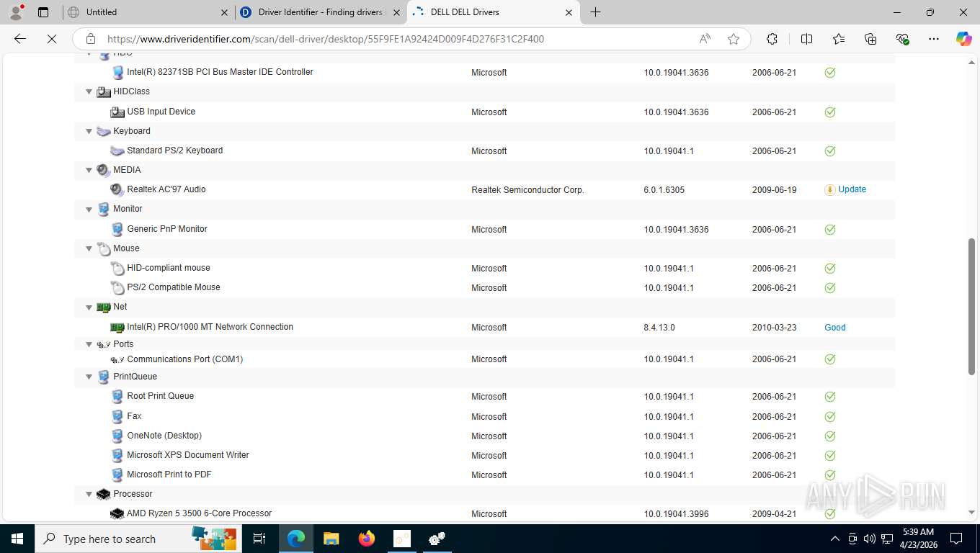This screenshot has height=553, width=980.
Task: Open a new browser tab
Action: 595,12
